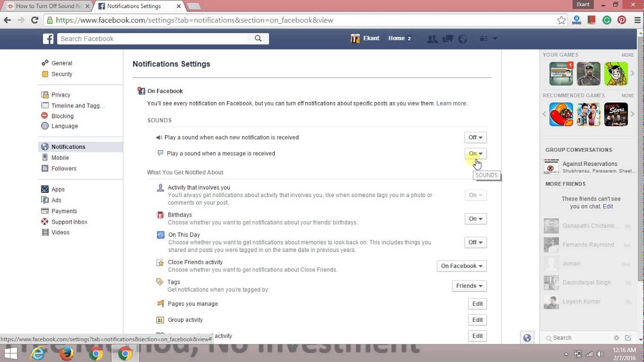Bookmark page with star icon
The image size is (644, 362).
coord(561,20)
